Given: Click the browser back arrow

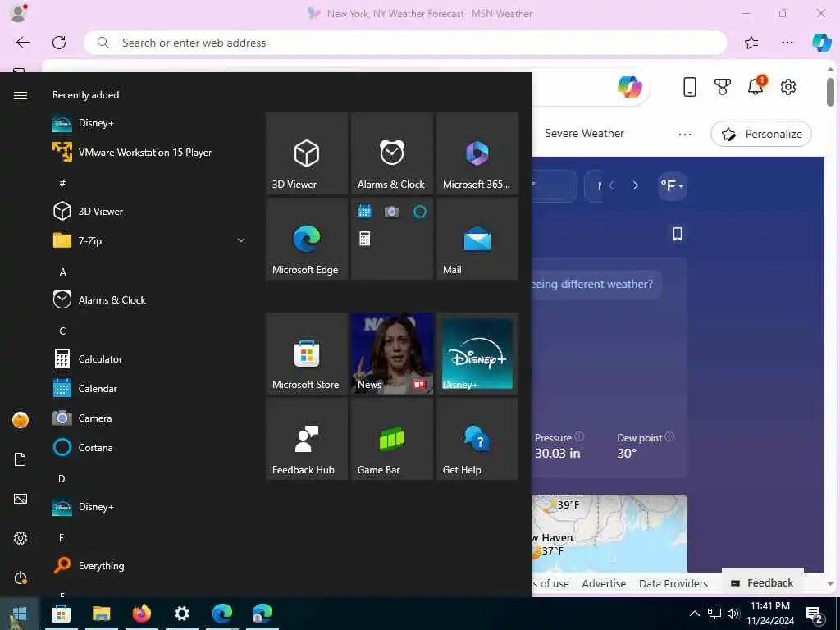Looking at the screenshot, I should point(23,43).
